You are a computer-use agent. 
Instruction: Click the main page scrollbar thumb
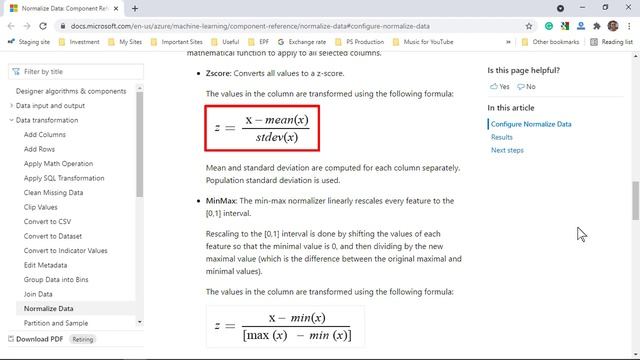tap(636, 201)
